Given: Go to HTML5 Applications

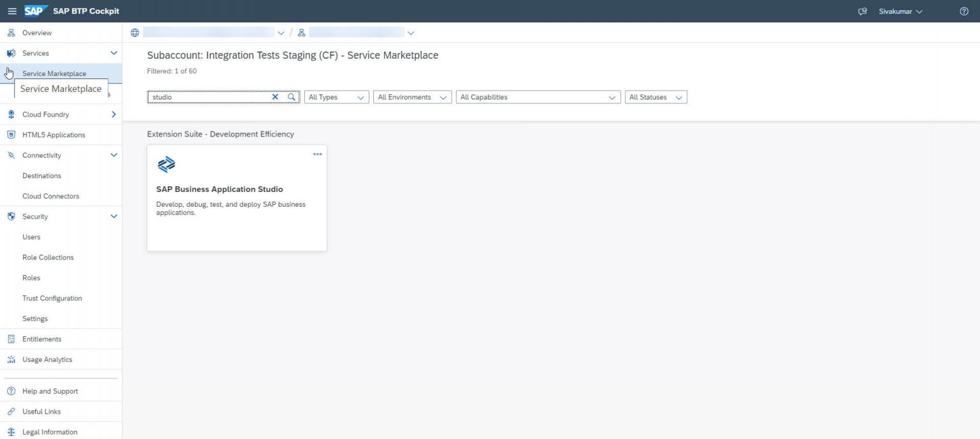Looking at the screenshot, I should (x=54, y=135).
